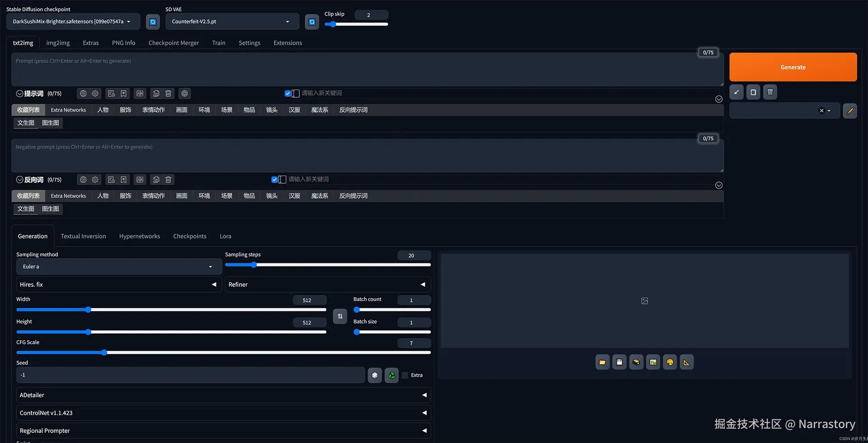
Task: Click the bookmark icon in 反向词 toolbar
Action: pyautogui.click(x=123, y=180)
